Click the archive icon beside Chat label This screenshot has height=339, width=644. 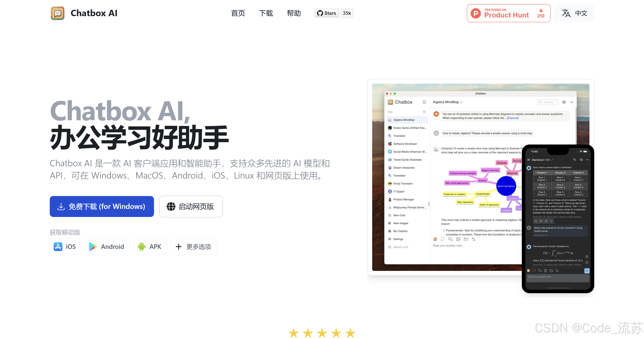point(424,112)
